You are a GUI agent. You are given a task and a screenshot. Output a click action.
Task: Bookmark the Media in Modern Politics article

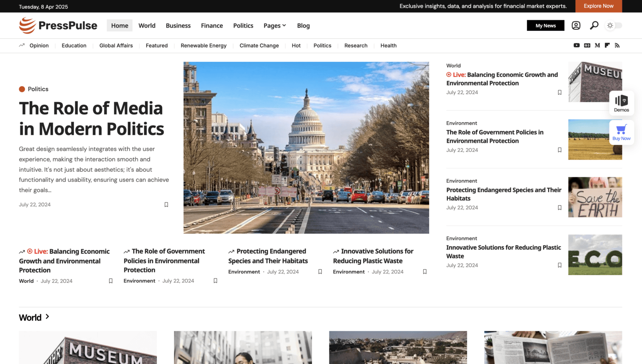(166, 204)
